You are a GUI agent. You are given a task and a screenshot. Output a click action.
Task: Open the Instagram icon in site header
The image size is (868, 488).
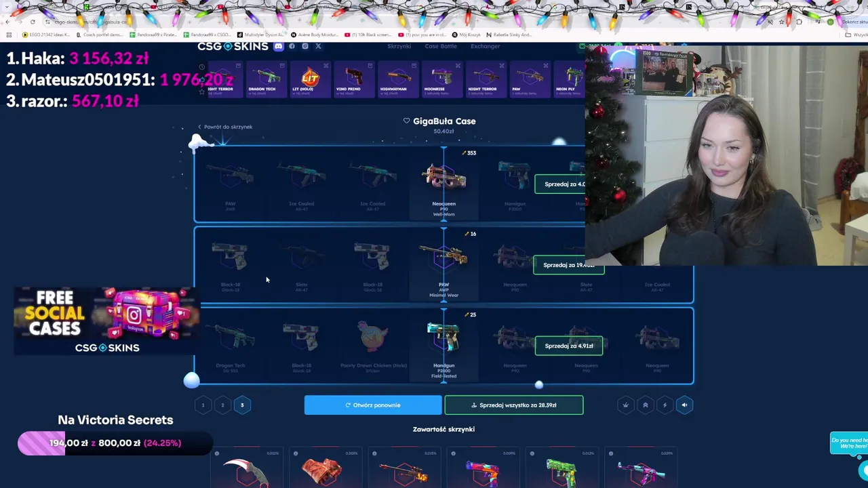(305, 46)
